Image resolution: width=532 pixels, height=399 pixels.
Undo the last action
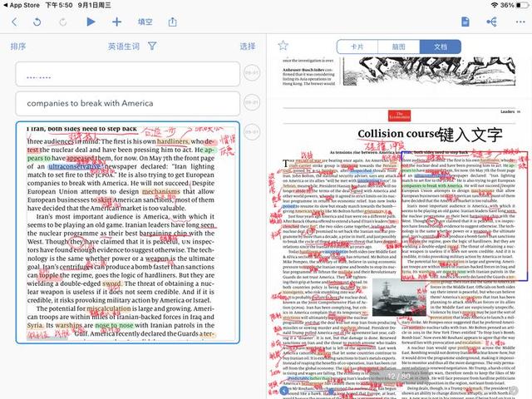[x=37, y=22]
